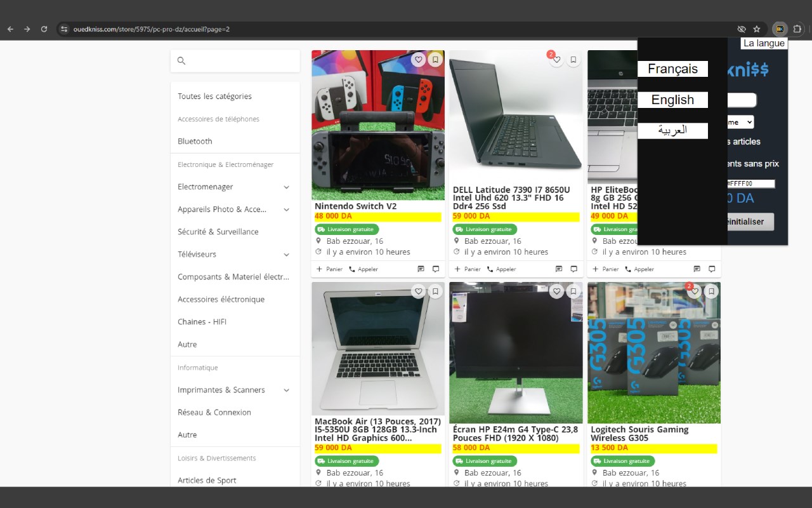Screen dimensions: 812x508
Task: Expand the Electromenager category
Action: (x=286, y=187)
